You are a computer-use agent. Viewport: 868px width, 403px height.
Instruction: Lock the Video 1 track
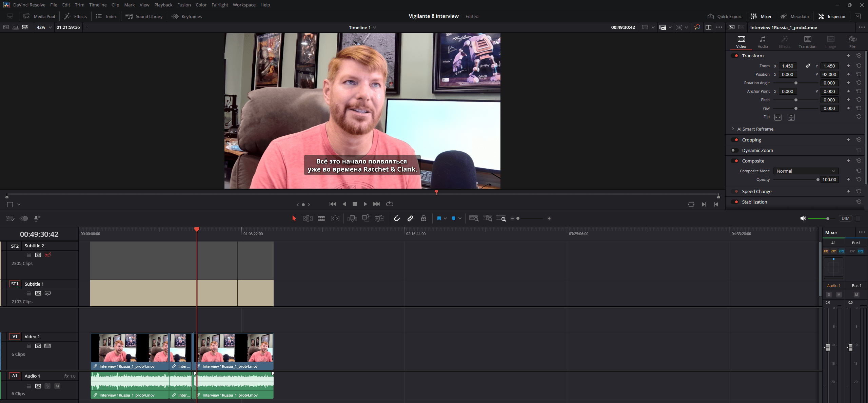[29, 346]
